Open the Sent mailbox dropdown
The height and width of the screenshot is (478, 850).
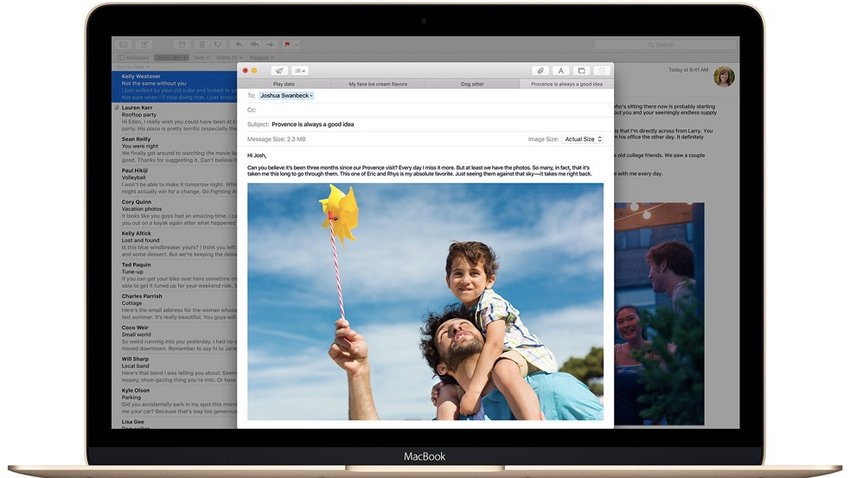[201, 57]
